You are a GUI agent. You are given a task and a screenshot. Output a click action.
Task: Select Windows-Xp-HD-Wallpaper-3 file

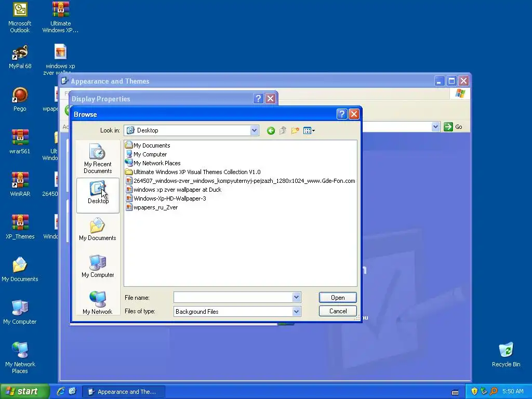click(x=166, y=198)
